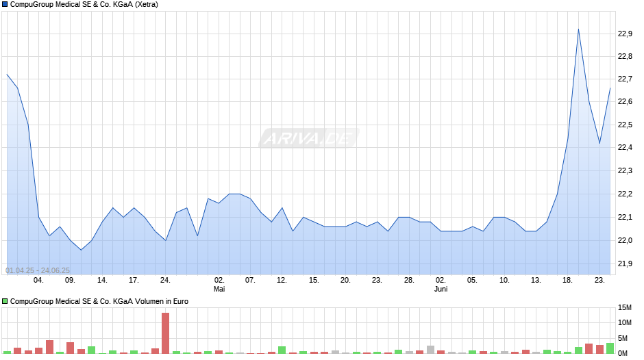
Task: Click the last green volume bar at right end
Action: pyautogui.click(x=610, y=348)
